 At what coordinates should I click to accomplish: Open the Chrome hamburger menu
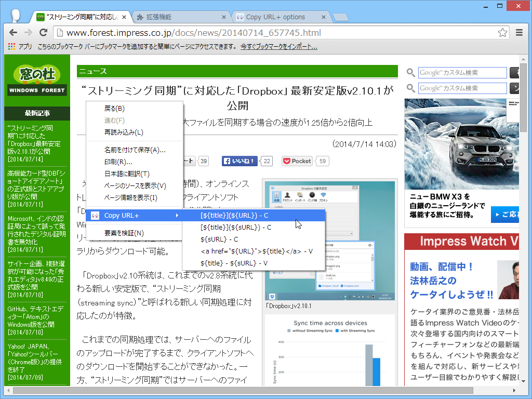click(519, 32)
